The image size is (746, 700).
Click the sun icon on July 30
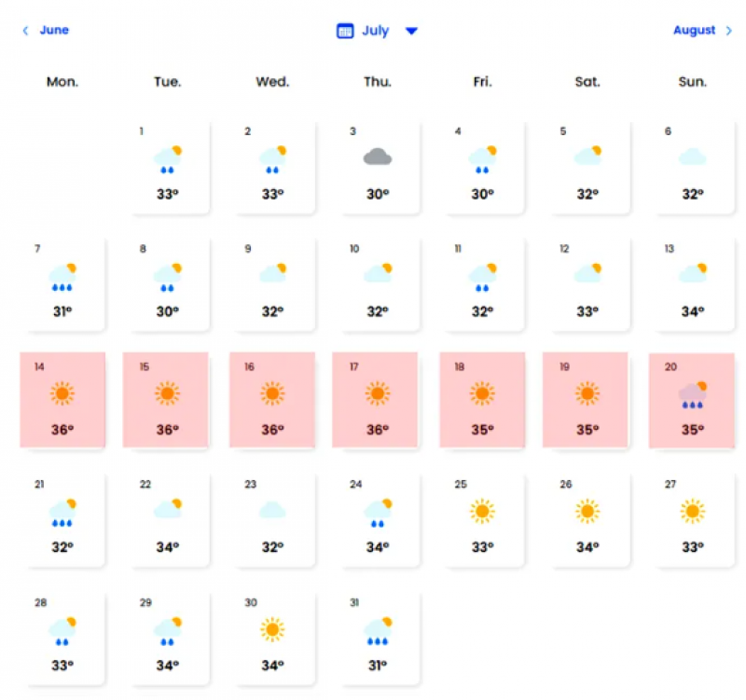(x=272, y=629)
